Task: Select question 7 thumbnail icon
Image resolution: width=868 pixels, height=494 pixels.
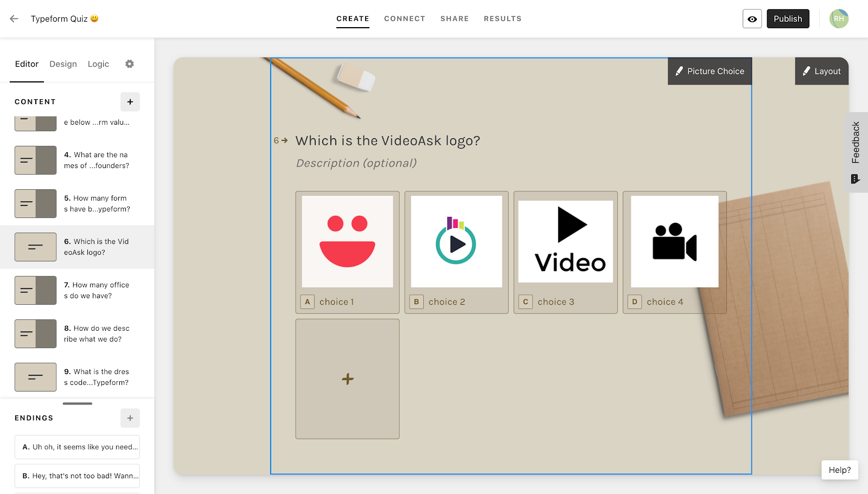Action: click(x=35, y=290)
